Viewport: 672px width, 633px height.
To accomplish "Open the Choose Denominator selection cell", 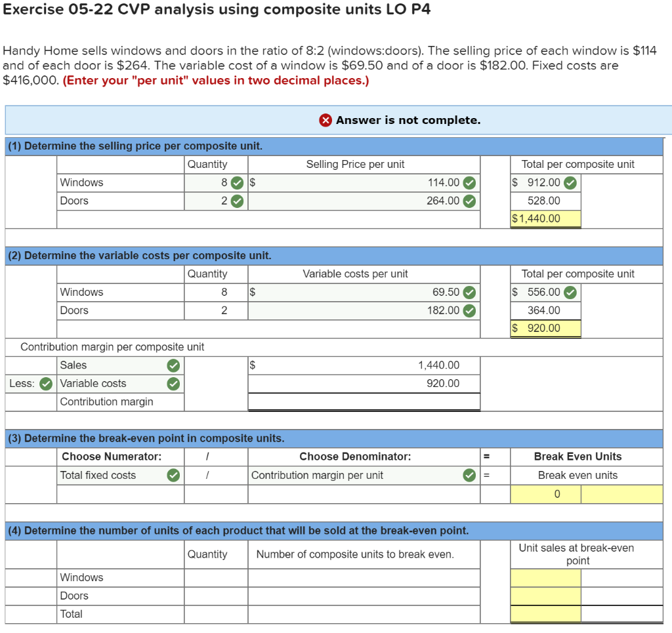I will (x=354, y=475).
